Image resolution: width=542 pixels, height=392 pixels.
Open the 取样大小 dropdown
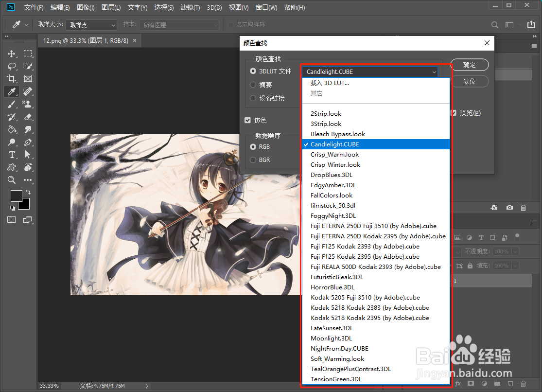91,25
